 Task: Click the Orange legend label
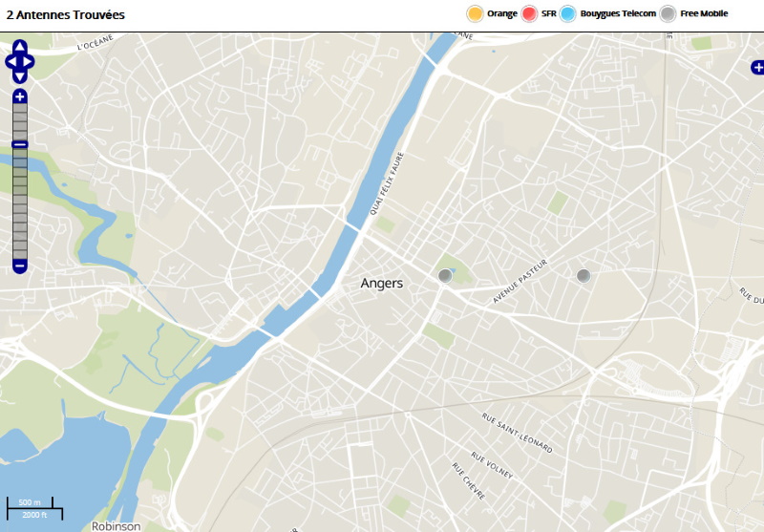(x=501, y=13)
